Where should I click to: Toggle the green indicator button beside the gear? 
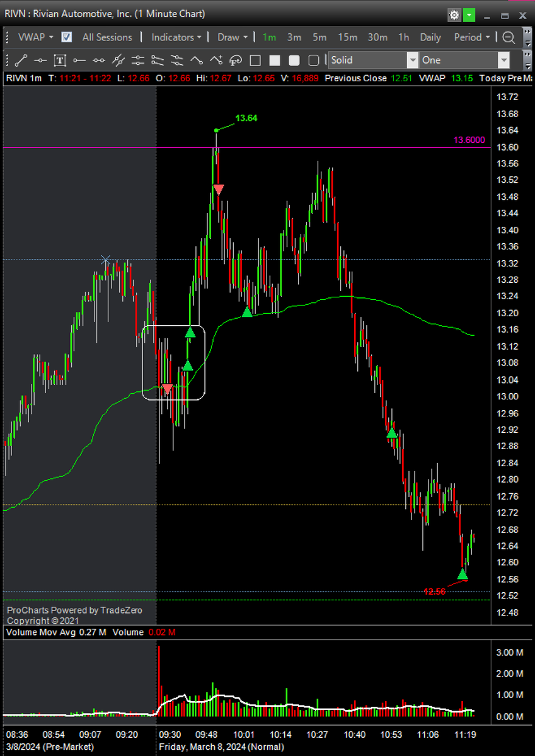468,14
